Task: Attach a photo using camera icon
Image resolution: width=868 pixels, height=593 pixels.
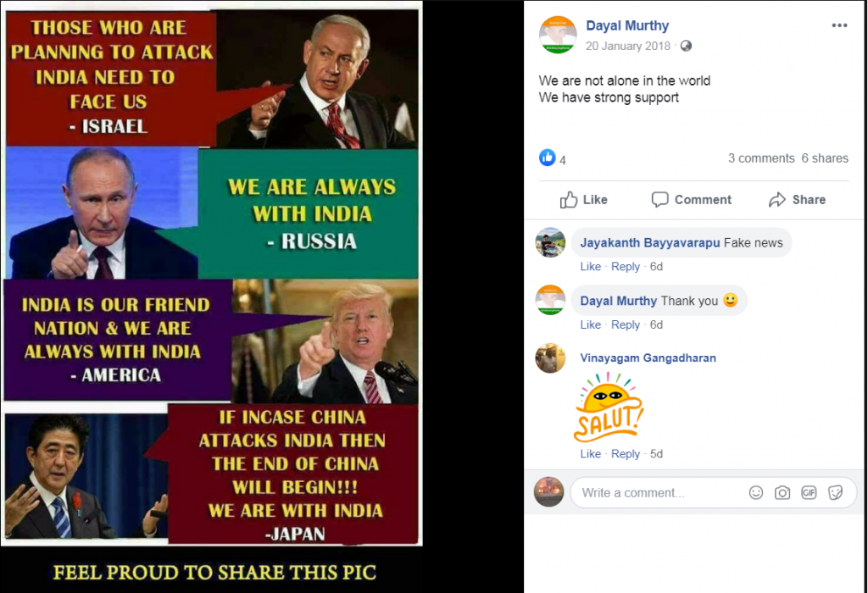Action: (782, 492)
